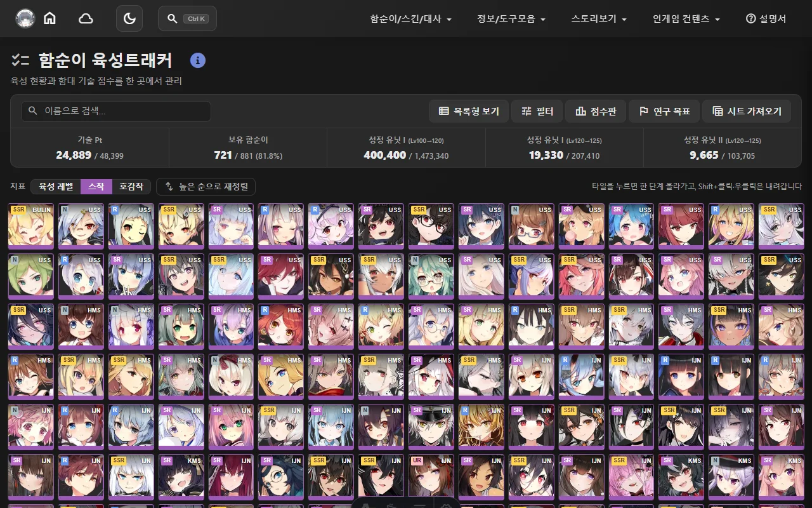Click the round site logo avatar
812x508 pixels.
(x=25, y=18)
